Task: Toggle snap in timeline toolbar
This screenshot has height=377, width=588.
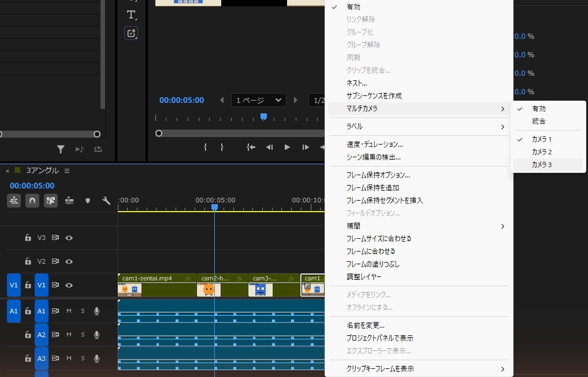Action: click(32, 201)
